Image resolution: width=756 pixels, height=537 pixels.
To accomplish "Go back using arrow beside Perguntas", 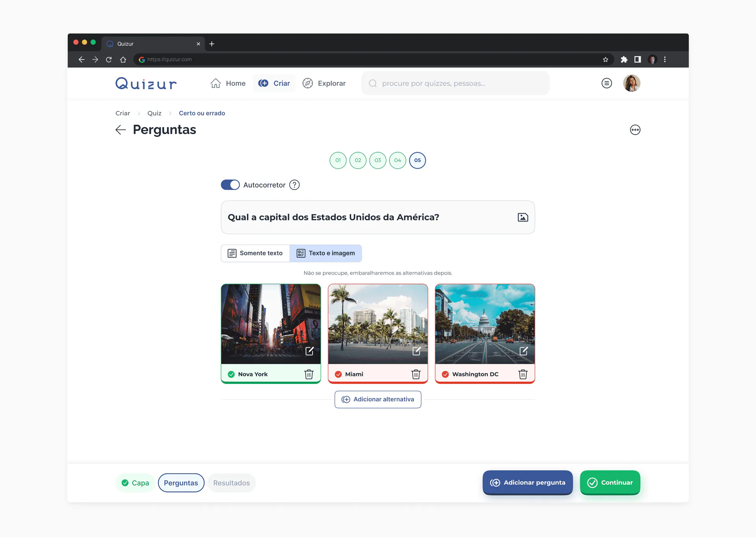I will [120, 130].
